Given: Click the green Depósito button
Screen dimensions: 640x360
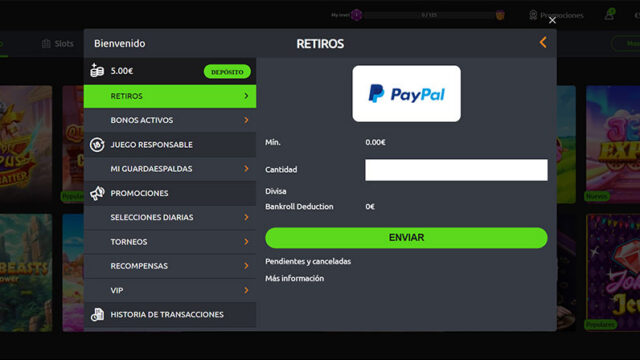Looking at the screenshot, I should click(x=227, y=71).
